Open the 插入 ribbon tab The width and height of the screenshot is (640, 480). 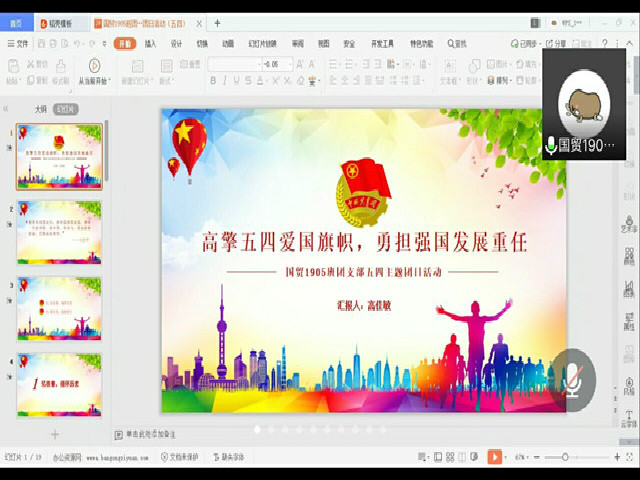click(x=150, y=44)
